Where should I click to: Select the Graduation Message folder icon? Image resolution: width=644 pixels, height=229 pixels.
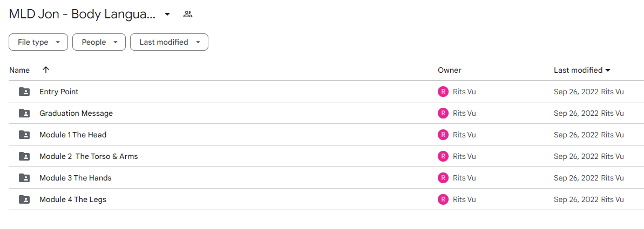[x=25, y=113]
